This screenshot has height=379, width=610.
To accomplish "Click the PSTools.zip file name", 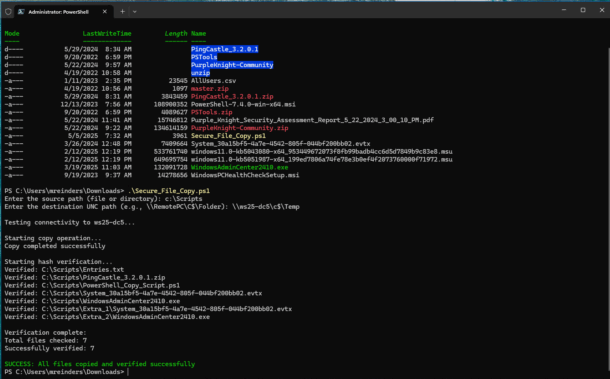I will point(211,112).
